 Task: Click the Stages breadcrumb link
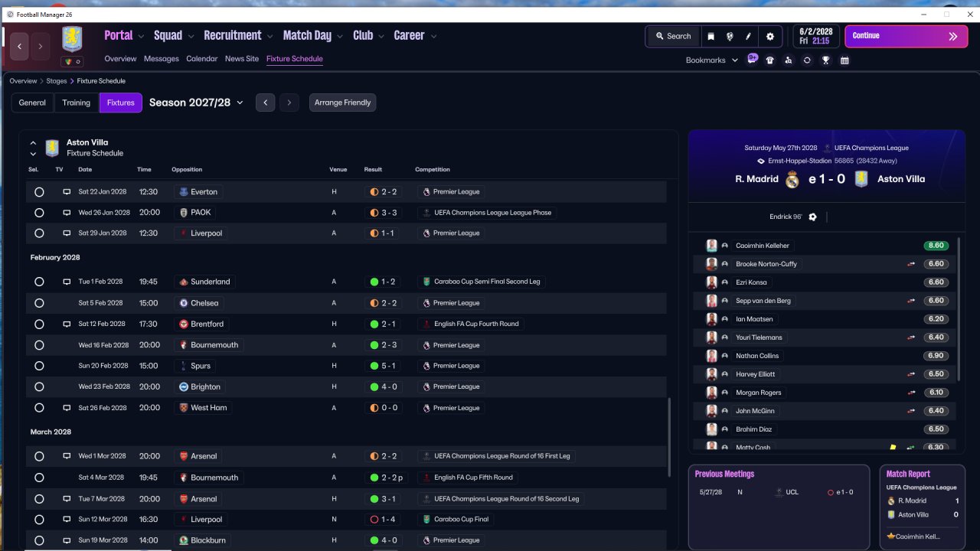pos(57,81)
